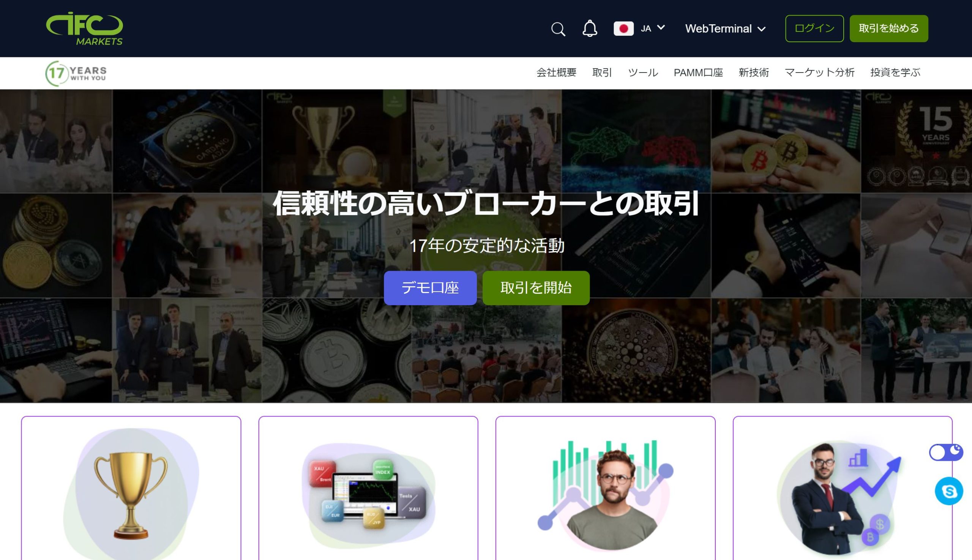Click the デモ口座 blue button
The image size is (972, 560).
tap(431, 288)
